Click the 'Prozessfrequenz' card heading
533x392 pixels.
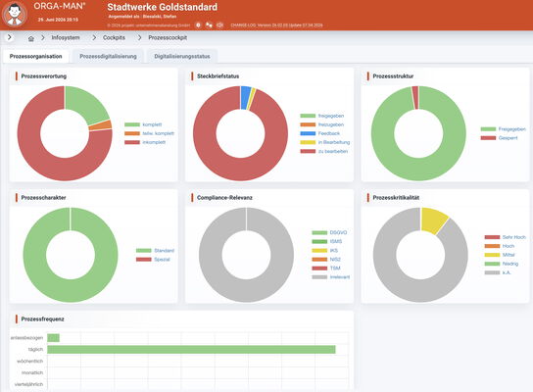click(42, 319)
